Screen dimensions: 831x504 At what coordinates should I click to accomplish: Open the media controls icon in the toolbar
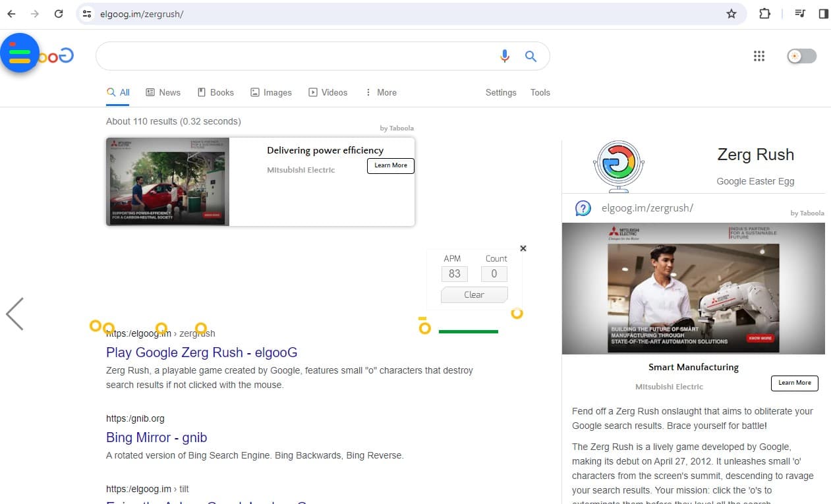coord(800,14)
